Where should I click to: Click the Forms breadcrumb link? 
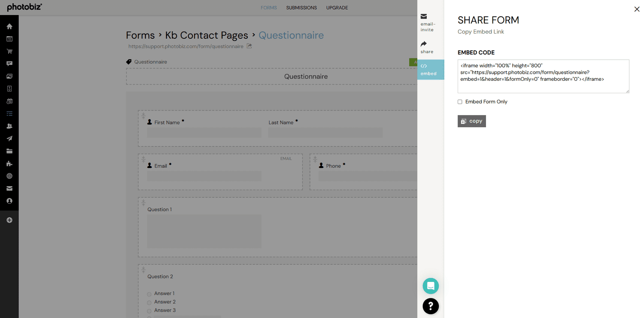[x=140, y=35]
